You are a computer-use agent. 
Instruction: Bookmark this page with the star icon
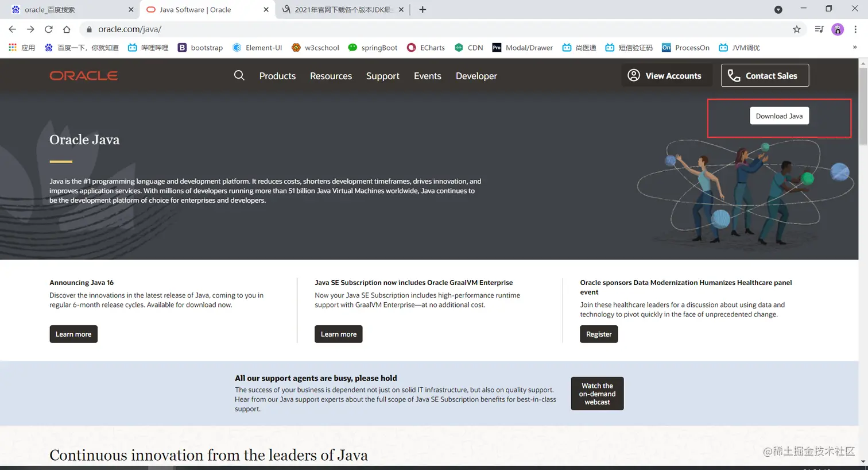[x=797, y=29]
